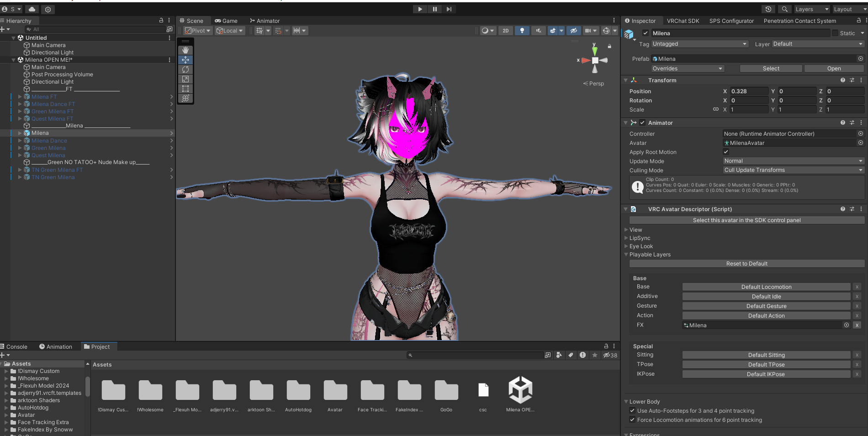The height and width of the screenshot is (436, 868).
Task: Toggle scene lighting bulb icon
Action: click(x=522, y=31)
